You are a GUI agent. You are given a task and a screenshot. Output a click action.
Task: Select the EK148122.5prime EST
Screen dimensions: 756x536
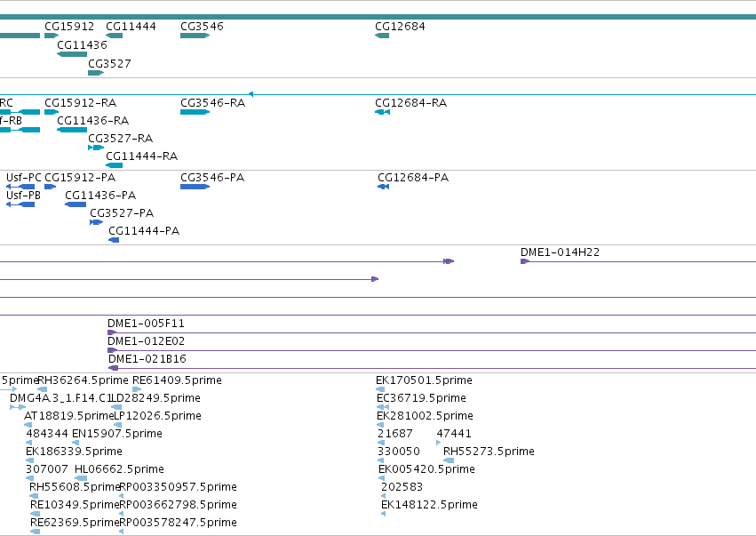click(383, 514)
